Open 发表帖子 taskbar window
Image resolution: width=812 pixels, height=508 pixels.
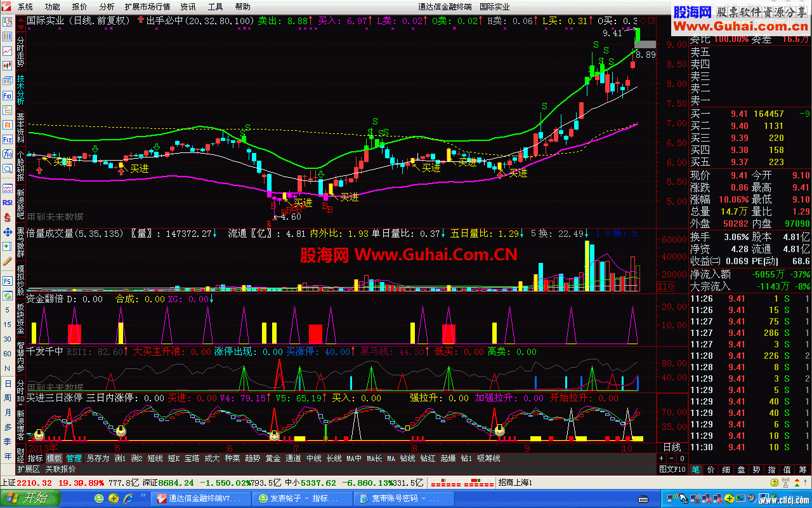tap(303, 498)
